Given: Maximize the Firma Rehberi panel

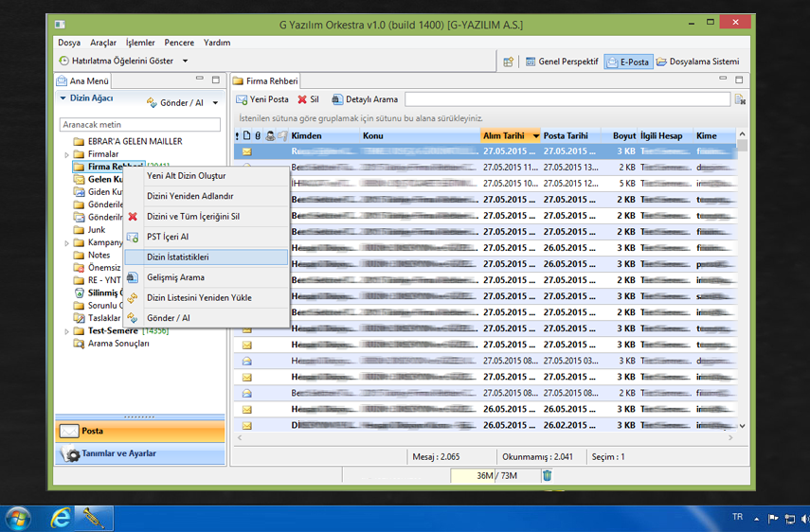Looking at the screenshot, I should click(x=739, y=80).
